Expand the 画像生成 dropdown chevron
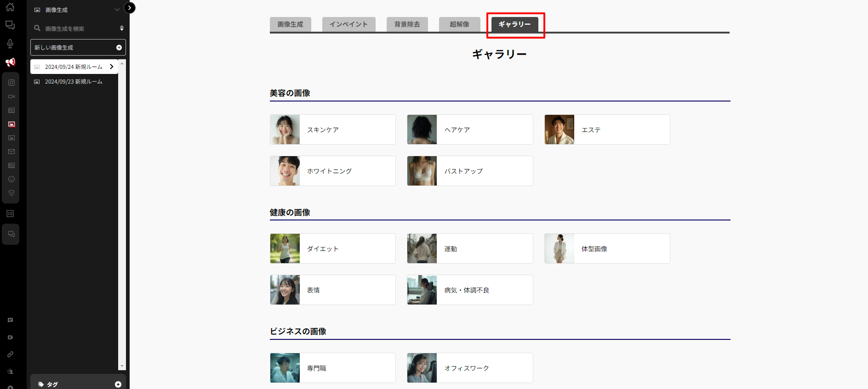The width and height of the screenshot is (868, 389). pos(117,10)
